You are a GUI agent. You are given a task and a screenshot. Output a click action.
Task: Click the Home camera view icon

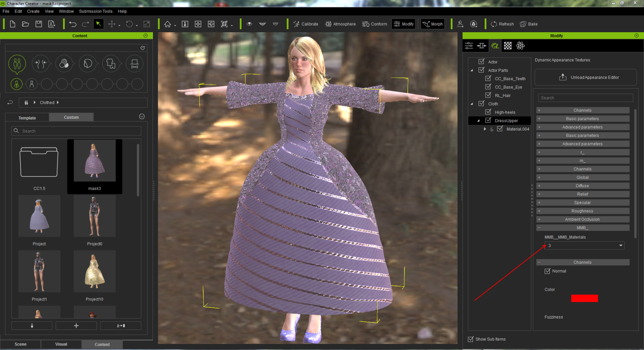tap(167, 24)
